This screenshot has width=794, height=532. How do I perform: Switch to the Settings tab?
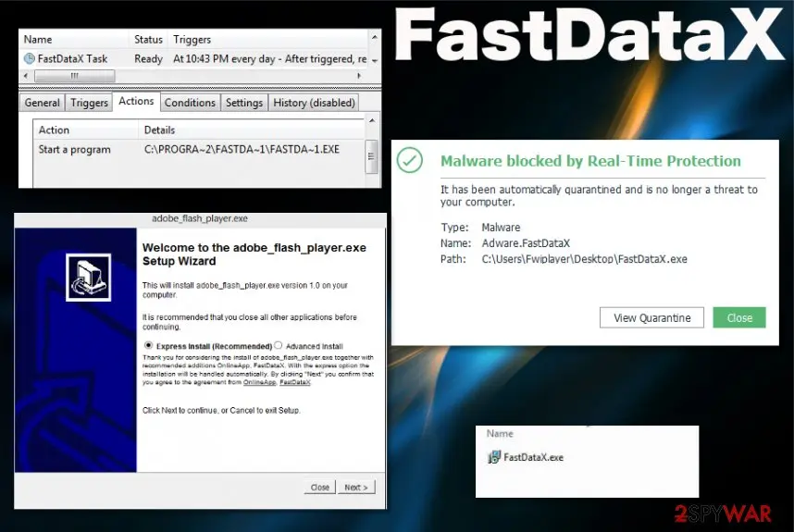click(x=244, y=103)
